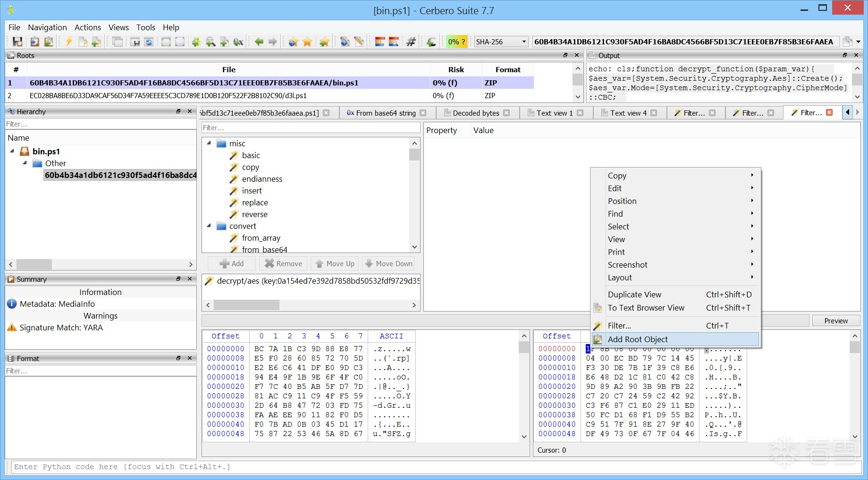The image size is (868, 480).
Task: Collapse the bin.ps1 node in Hierarchy
Action: [x=12, y=151]
